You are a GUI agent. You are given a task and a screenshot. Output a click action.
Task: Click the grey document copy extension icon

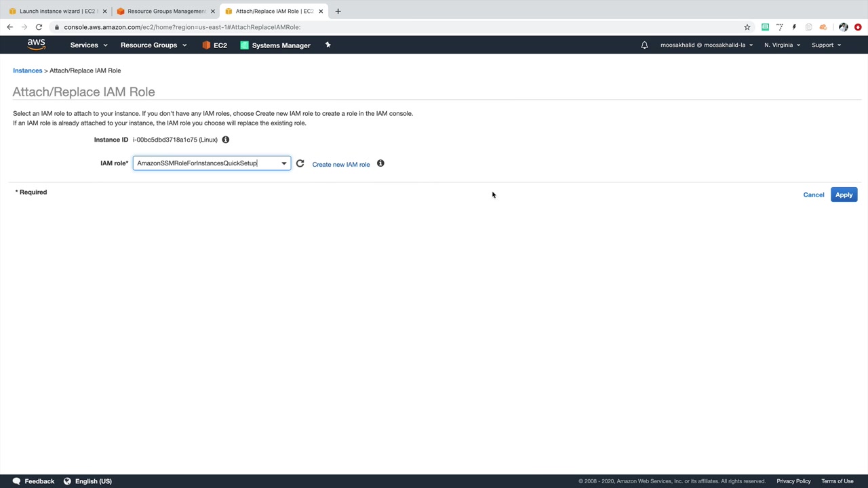coord(808,27)
